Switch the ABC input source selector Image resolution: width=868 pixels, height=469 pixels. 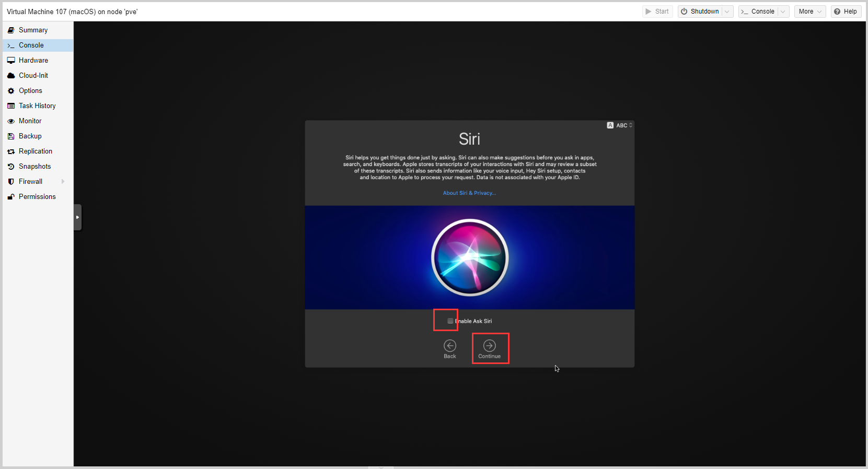(620, 125)
